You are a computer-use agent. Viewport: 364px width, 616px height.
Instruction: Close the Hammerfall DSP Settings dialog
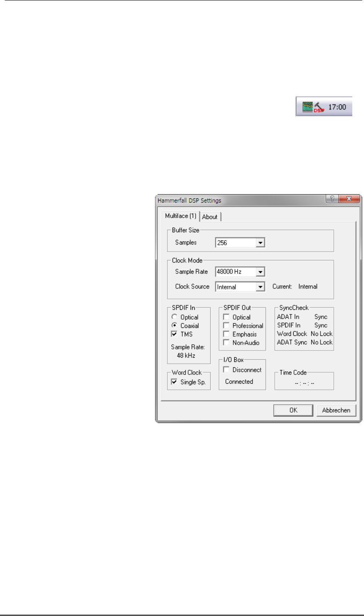pyautogui.click(x=349, y=199)
